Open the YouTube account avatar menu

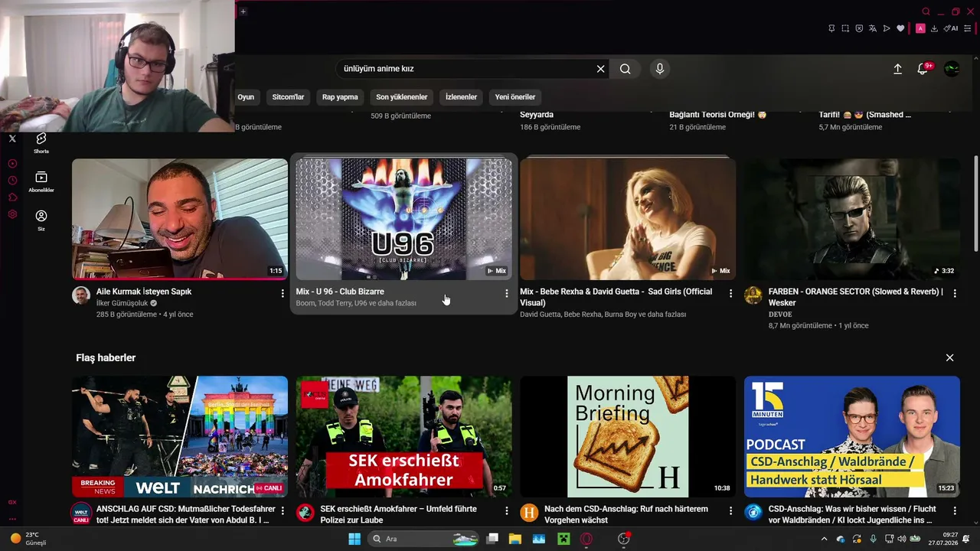point(952,69)
